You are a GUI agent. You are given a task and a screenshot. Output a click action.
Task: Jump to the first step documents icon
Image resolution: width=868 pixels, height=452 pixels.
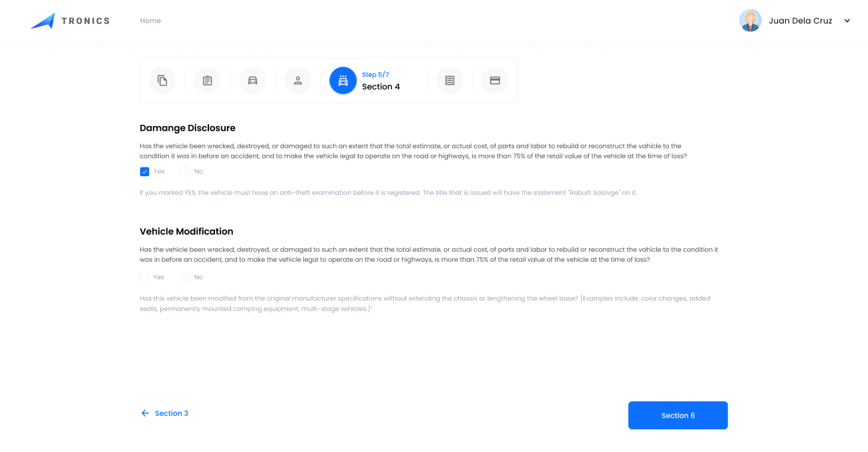[x=162, y=80]
